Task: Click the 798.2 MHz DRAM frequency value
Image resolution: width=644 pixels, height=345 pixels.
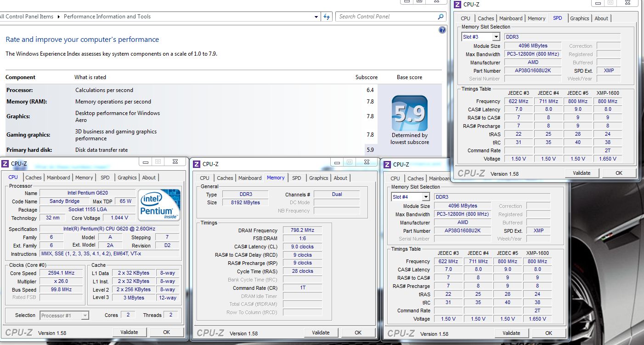Action: (302, 230)
